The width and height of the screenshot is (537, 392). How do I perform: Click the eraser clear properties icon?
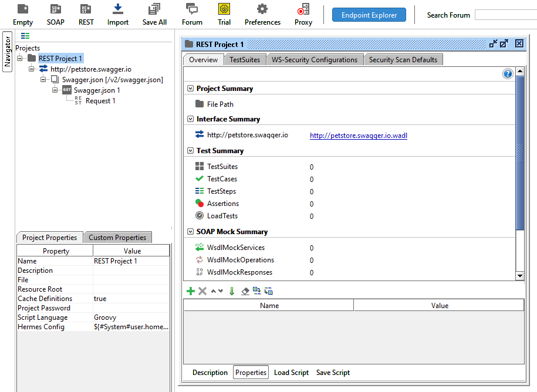point(245,291)
